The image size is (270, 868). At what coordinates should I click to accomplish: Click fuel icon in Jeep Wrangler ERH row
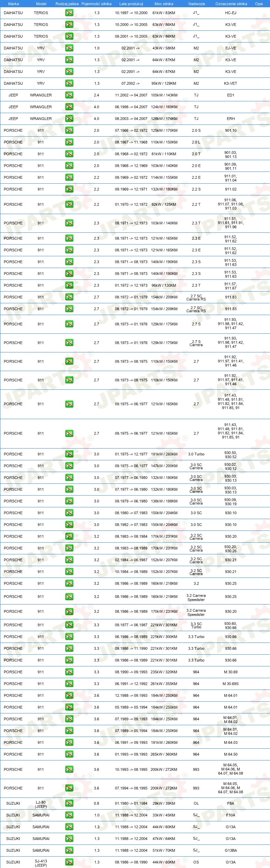(69, 119)
